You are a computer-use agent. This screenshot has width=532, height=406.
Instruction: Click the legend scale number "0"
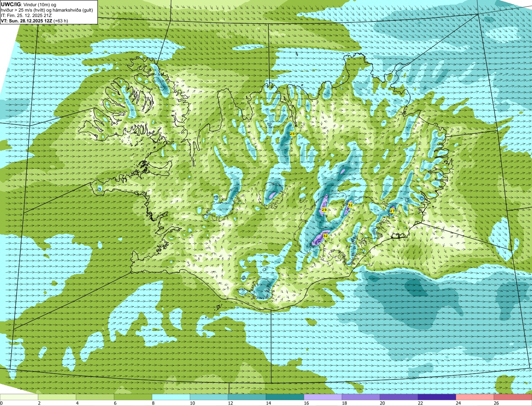coord(1,403)
